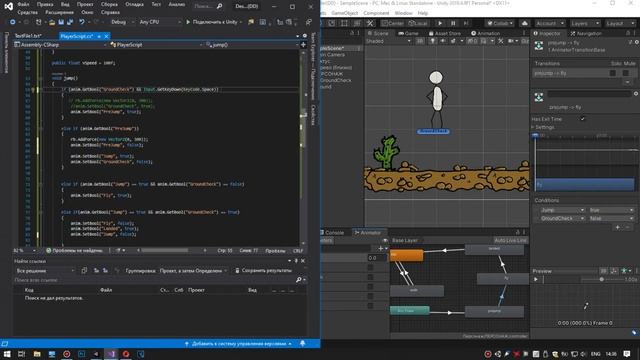The image size is (640, 360).
Task: Click the Live Share icon in Visual Studio
Action: point(309,22)
